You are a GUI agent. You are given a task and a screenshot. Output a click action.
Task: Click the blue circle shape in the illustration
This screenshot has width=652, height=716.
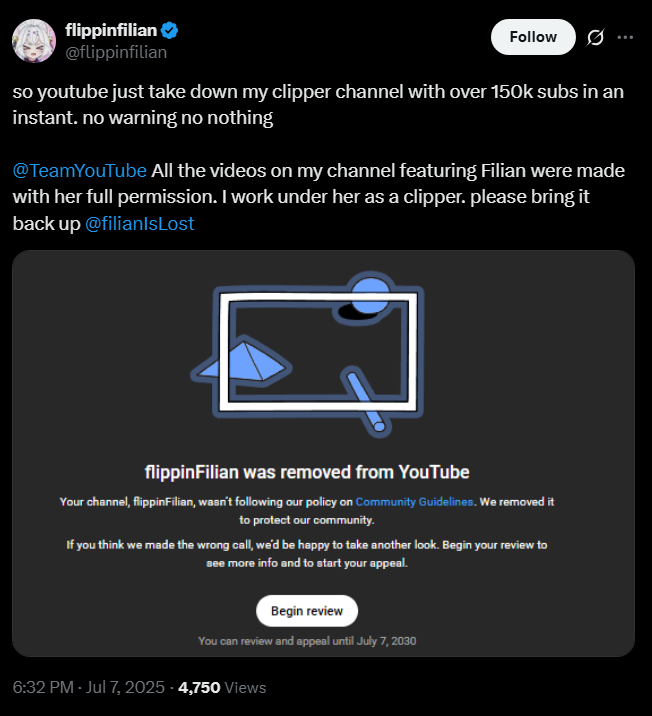pos(373,295)
